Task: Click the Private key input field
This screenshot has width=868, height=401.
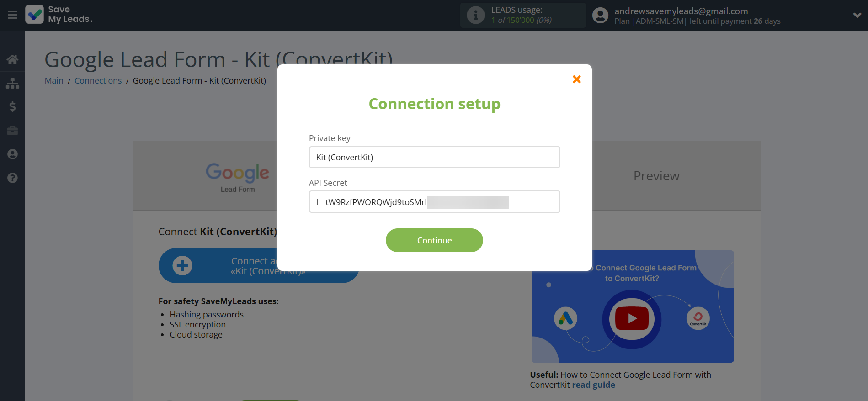Action: click(x=434, y=157)
